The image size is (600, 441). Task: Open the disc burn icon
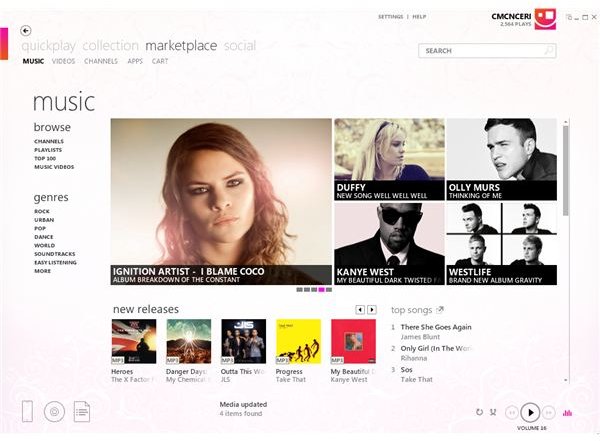click(x=54, y=412)
